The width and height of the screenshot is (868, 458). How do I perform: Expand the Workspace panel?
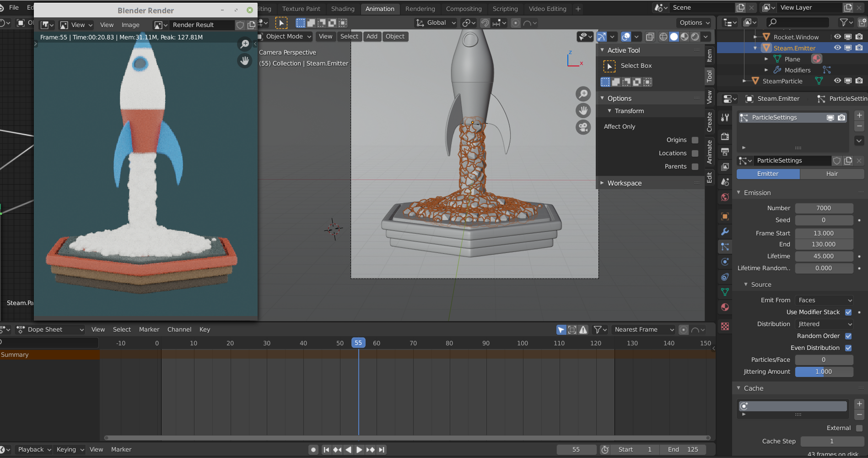624,183
